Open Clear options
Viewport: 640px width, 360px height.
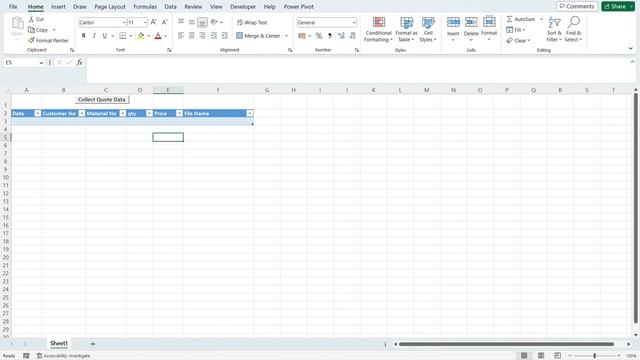coord(518,40)
